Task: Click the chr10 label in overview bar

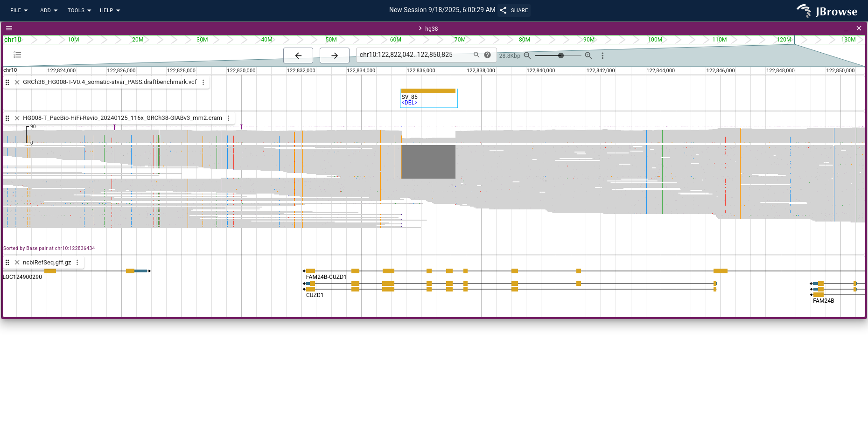Action: click(13, 40)
